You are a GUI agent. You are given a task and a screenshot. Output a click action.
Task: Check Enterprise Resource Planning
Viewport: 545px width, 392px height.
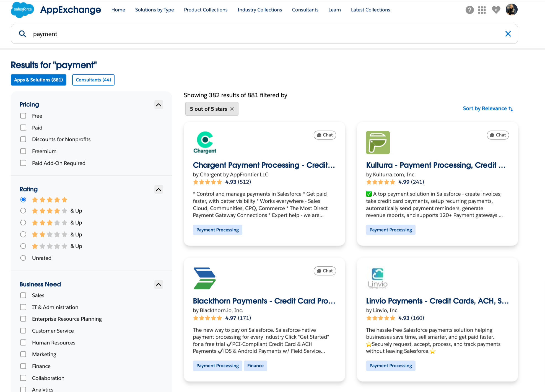(23, 319)
